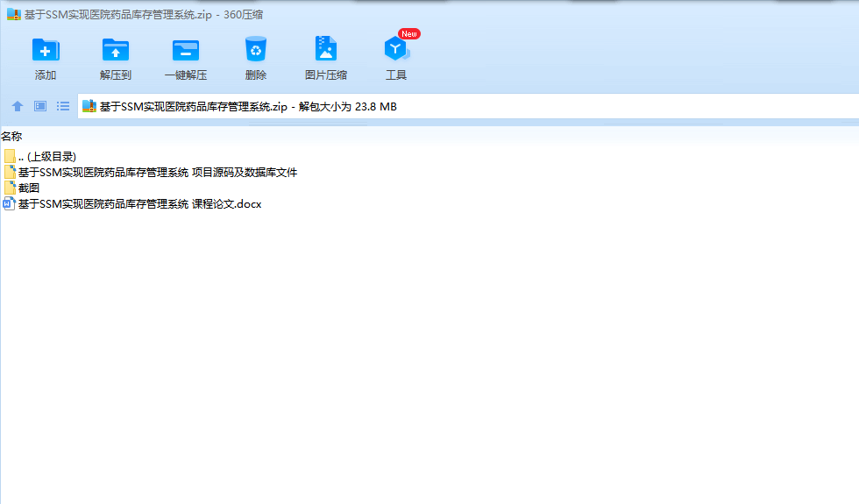859x504 pixels.
Task: Click the 360压缩 title bar app icon
Action: click(x=14, y=14)
